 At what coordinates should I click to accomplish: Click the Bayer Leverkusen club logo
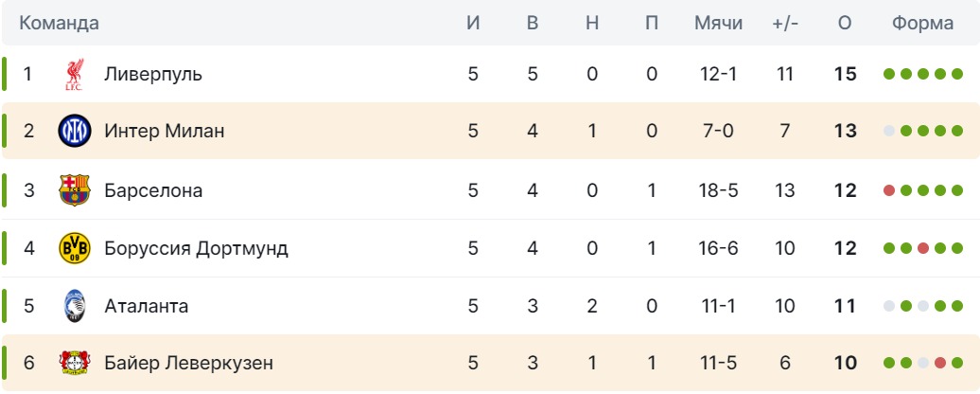pos(74,363)
